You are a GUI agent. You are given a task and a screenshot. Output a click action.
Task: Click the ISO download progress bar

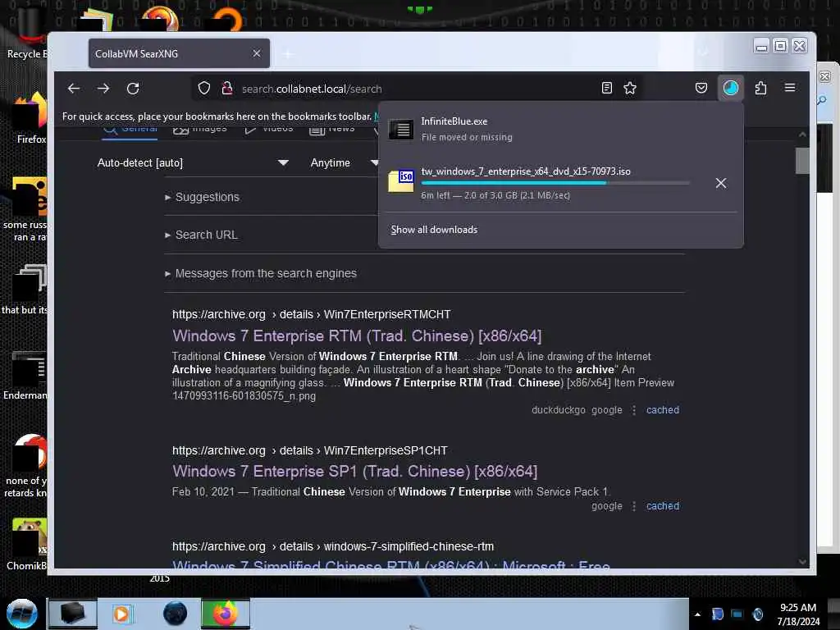pyautogui.click(x=555, y=183)
